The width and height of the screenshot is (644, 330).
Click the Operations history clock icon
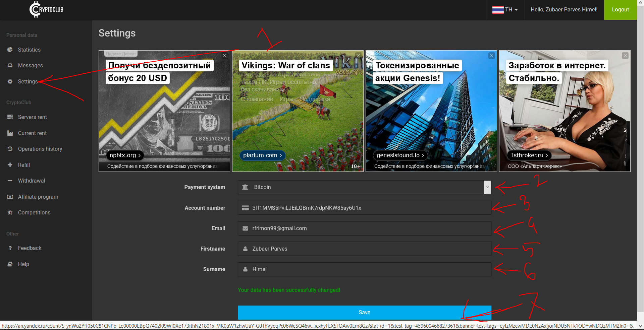click(x=10, y=149)
